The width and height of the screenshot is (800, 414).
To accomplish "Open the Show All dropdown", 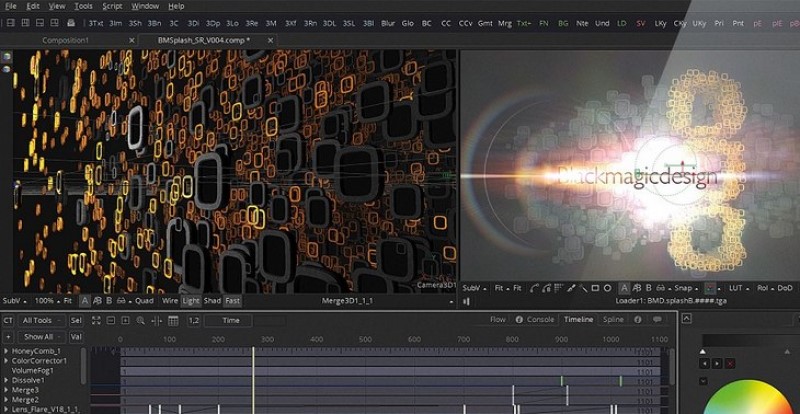I will point(42,337).
